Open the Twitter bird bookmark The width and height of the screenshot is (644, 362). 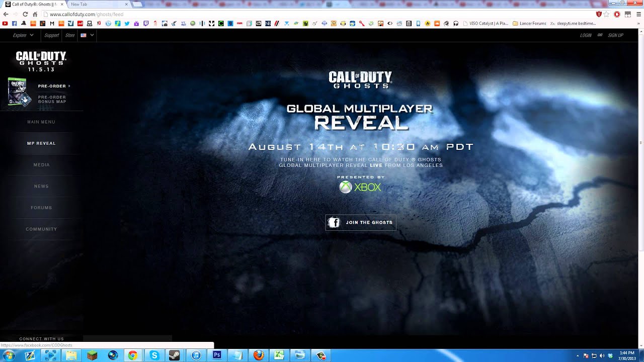(x=127, y=23)
